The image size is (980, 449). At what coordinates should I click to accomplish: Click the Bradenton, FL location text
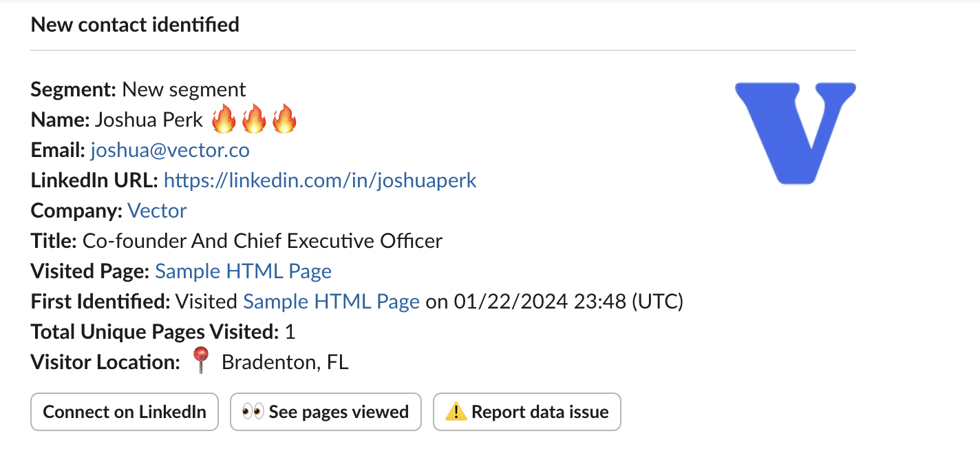click(285, 362)
